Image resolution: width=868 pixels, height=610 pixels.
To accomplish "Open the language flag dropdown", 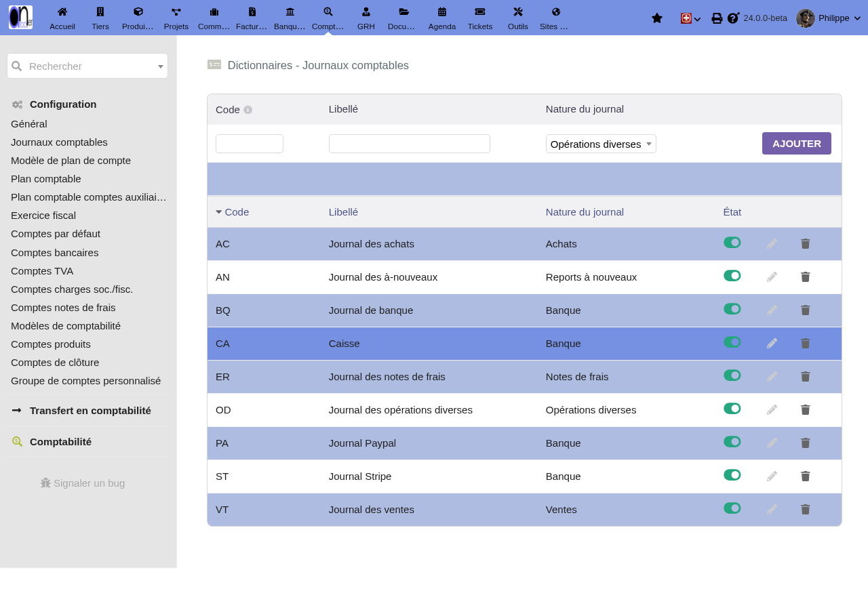I will 690,18.
